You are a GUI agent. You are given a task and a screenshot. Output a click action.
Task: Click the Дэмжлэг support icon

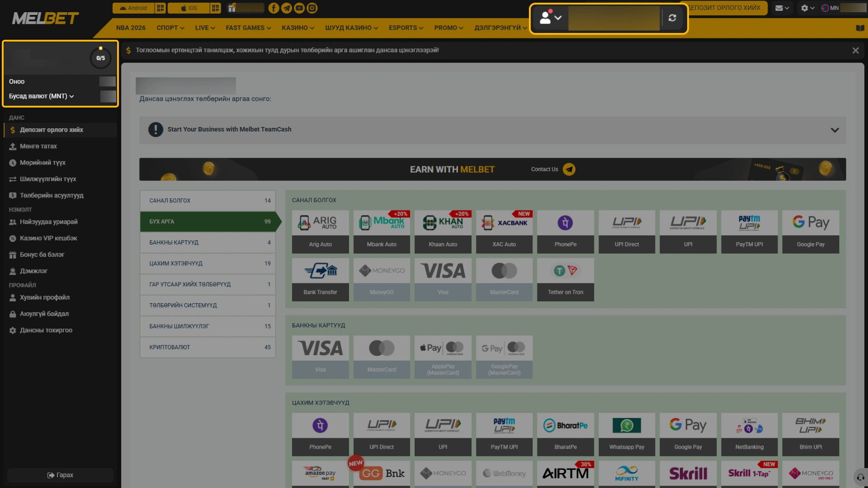13,271
